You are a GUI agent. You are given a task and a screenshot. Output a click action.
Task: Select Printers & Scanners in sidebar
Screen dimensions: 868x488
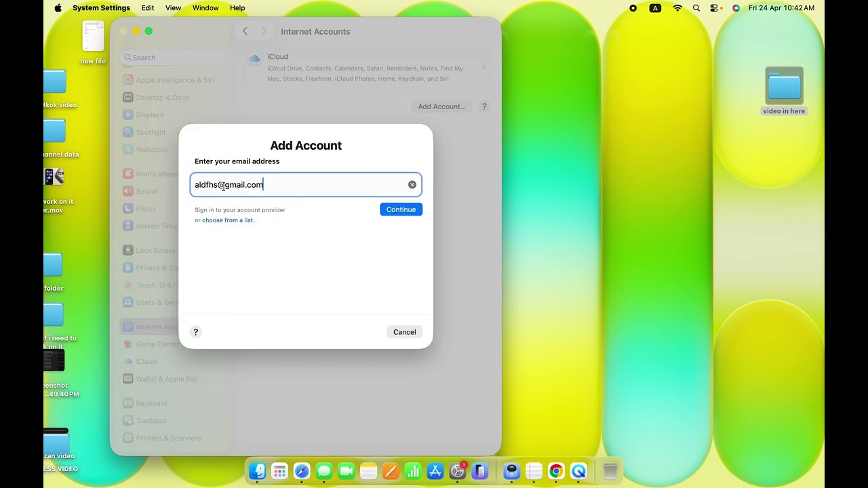174,438
